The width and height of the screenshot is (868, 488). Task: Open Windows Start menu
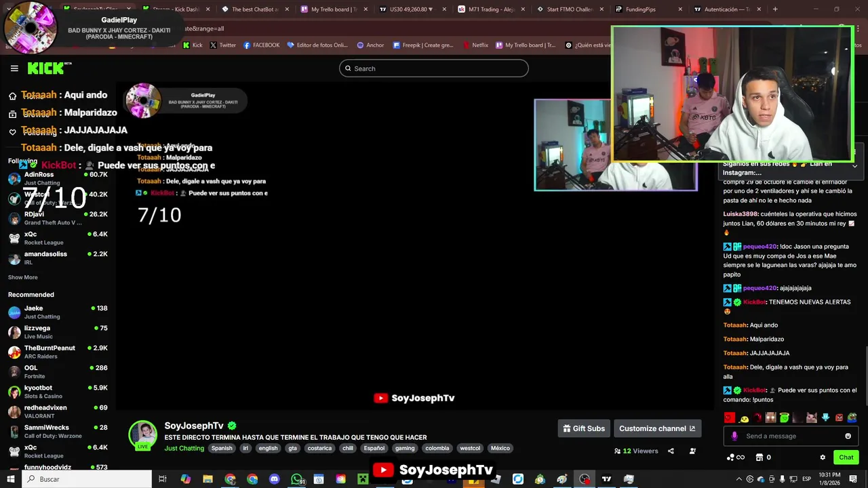pos(10,479)
